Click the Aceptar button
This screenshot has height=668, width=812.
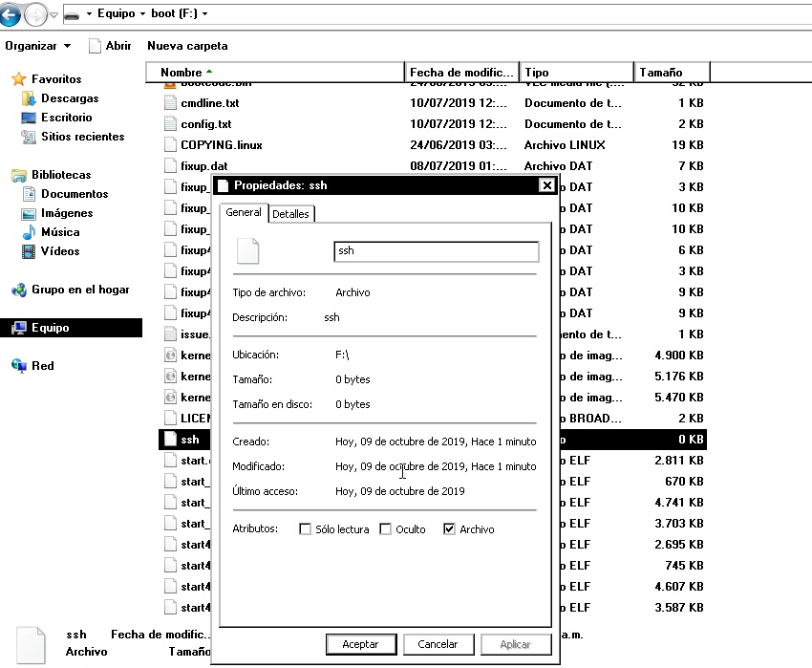coord(361,644)
